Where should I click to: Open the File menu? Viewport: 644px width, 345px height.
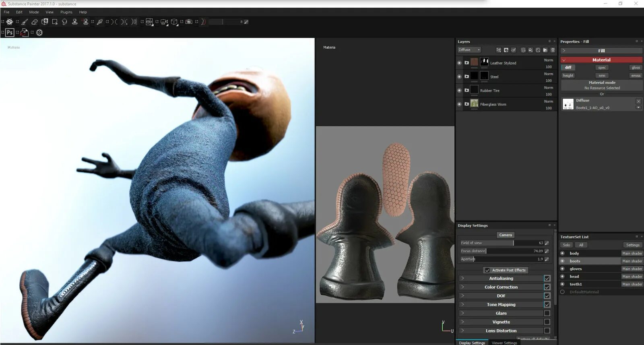[6, 12]
